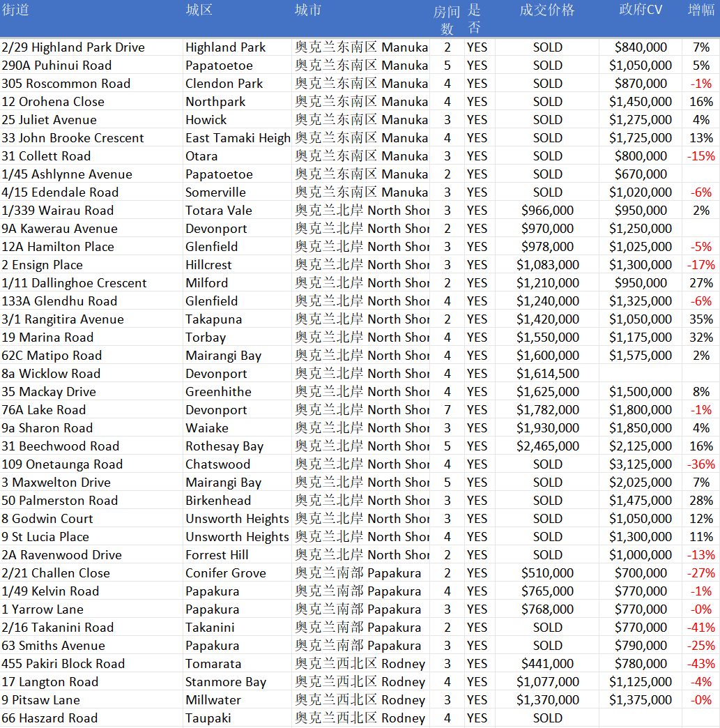This screenshot has height=728, width=720.
Task: Click the cell 3 Maxwelton Drive
Action: pyautogui.click(x=56, y=482)
